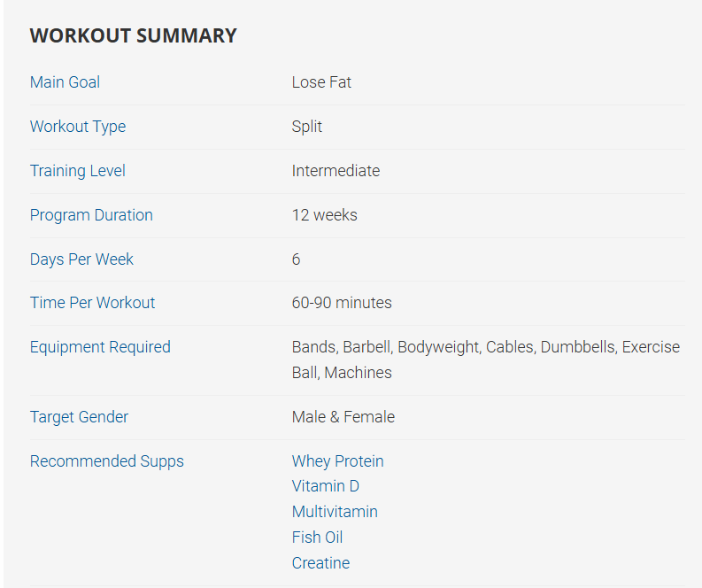Click the Equipment Required label
The image size is (702, 588).
click(x=100, y=347)
